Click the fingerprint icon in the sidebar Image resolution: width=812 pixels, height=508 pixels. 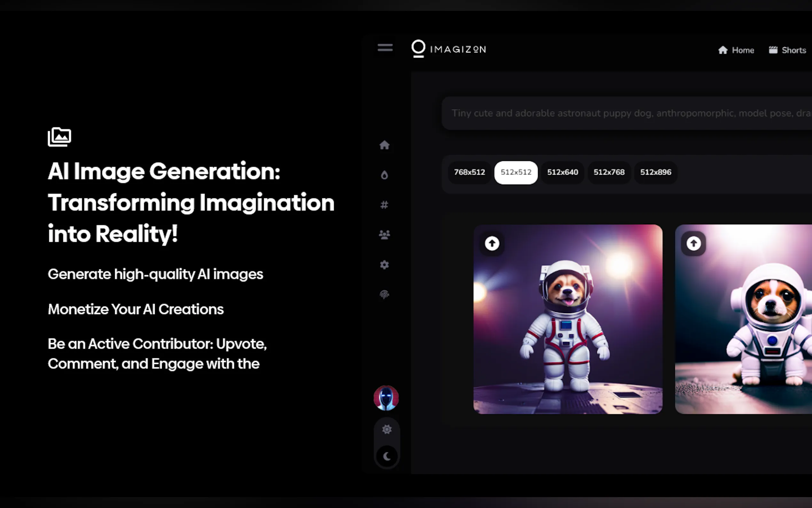[384, 295]
